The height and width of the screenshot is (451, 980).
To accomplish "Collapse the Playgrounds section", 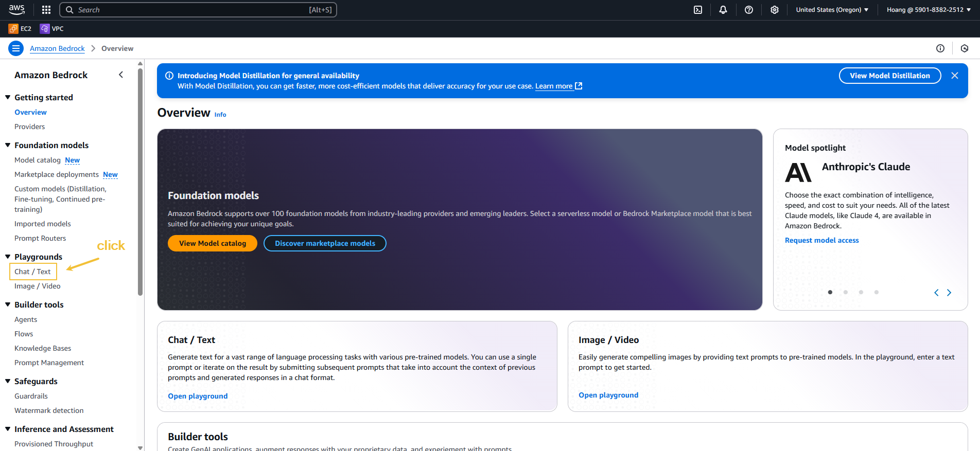I will (8, 257).
